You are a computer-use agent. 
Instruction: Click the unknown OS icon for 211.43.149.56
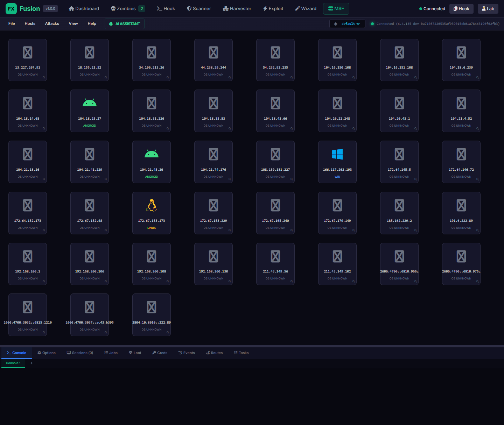pyautogui.click(x=275, y=256)
